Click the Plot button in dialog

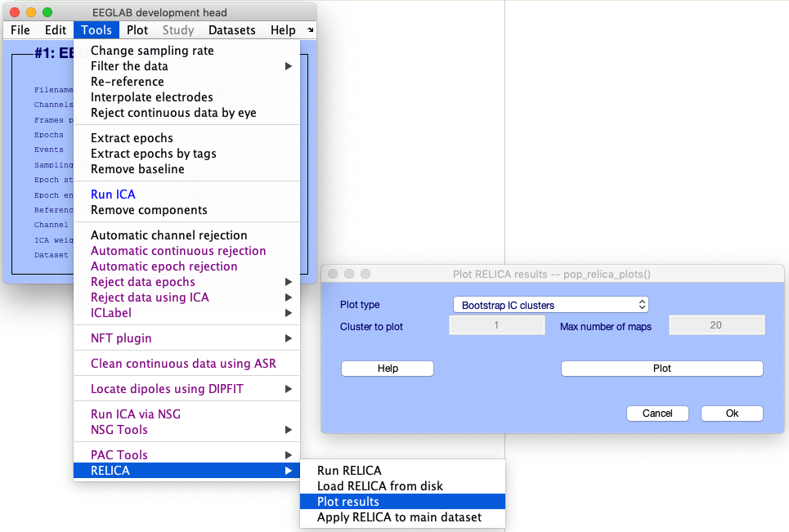pos(661,369)
